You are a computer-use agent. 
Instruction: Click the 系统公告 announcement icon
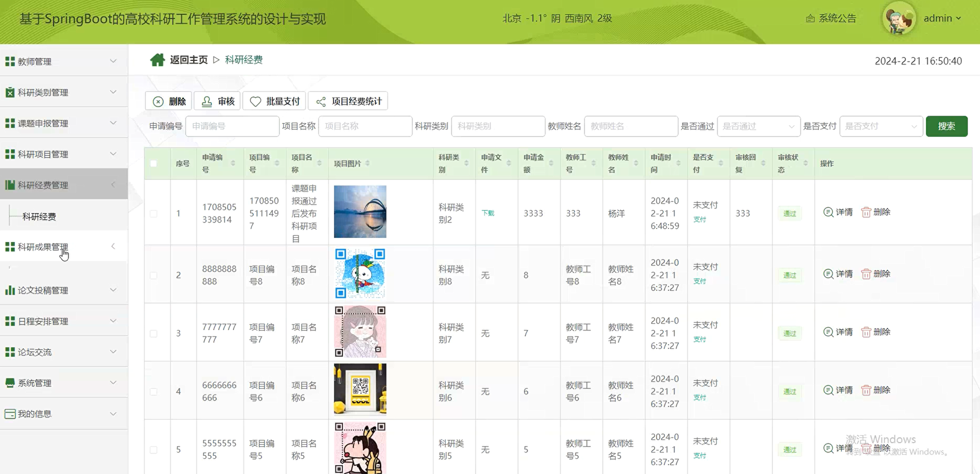pos(810,18)
